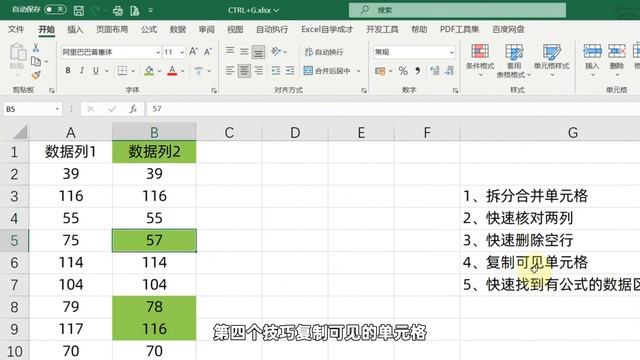Click the quick print icon in title bar
The height and width of the screenshot is (360, 640).
click(118, 10)
